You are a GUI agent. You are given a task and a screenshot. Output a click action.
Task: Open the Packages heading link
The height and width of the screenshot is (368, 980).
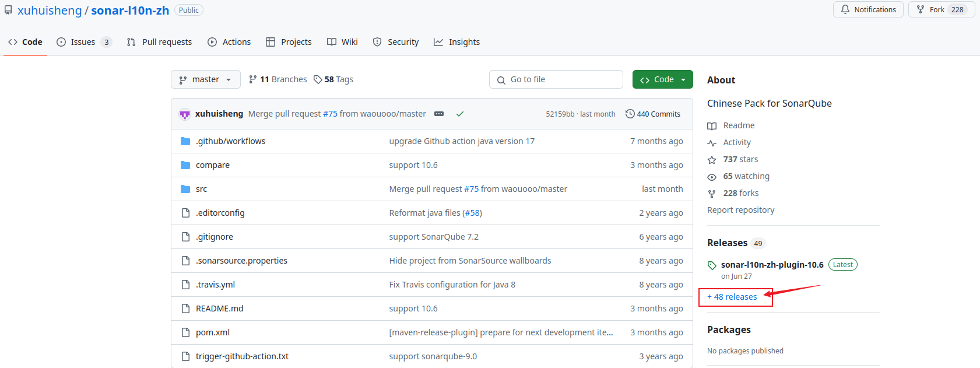click(x=729, y=330)
